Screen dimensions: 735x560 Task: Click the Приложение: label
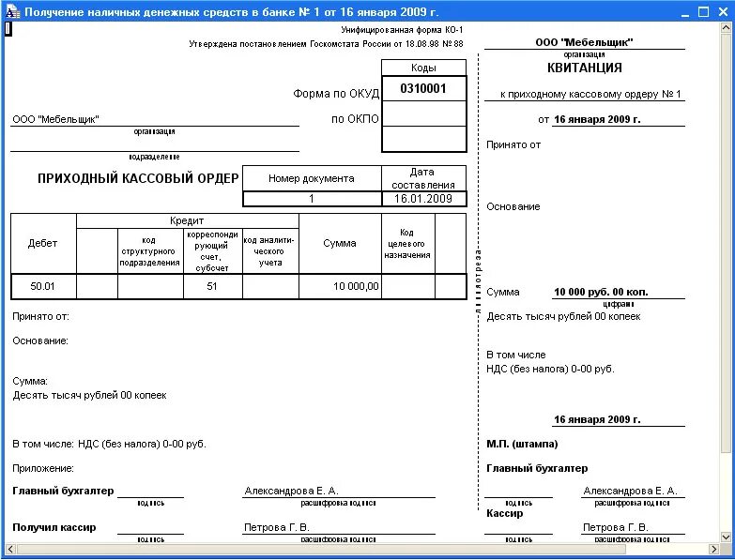(x=43, y=468)
